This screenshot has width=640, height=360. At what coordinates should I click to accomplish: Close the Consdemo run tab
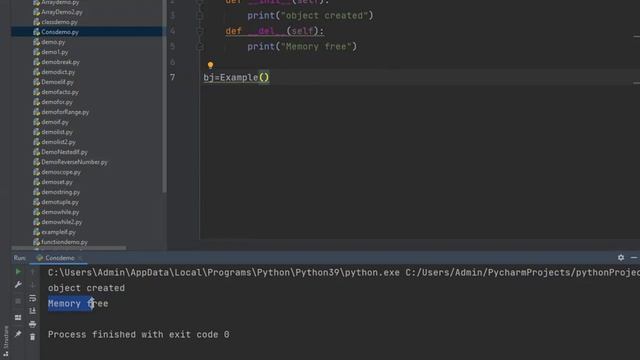click(x=80, y=258)
